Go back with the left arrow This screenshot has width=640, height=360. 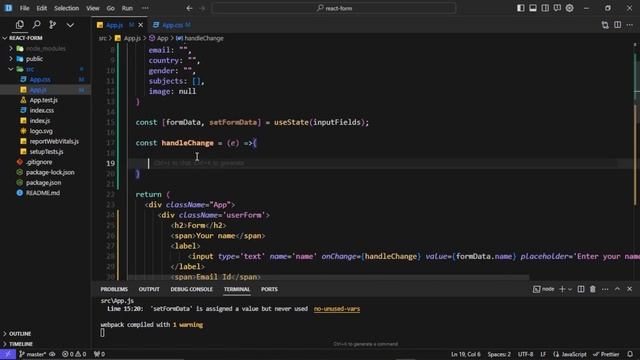tap(189, 8)
